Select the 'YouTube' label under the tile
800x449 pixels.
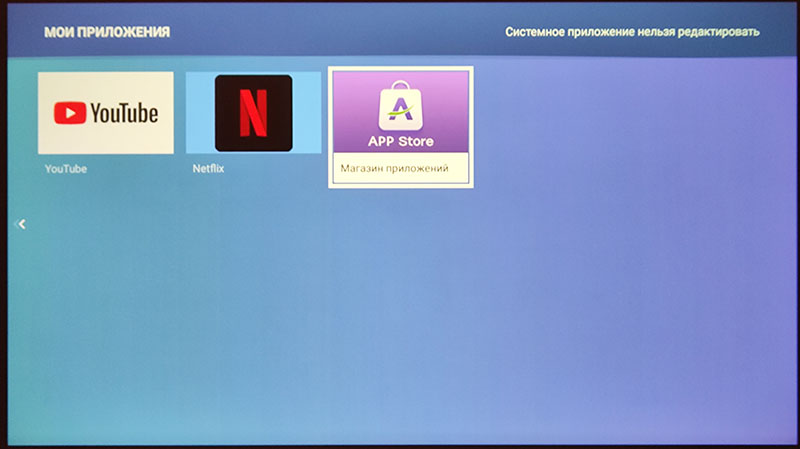[66, 169]
